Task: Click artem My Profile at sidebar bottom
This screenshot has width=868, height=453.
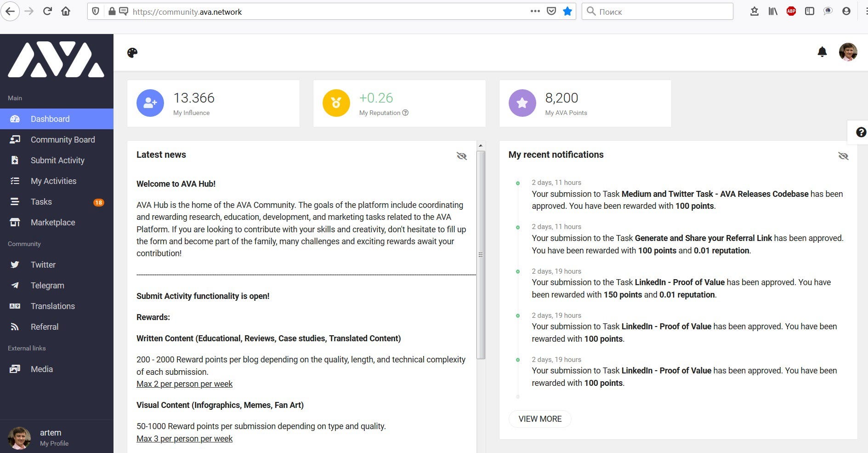Action: pyautogui.click(x=57, y=437)
